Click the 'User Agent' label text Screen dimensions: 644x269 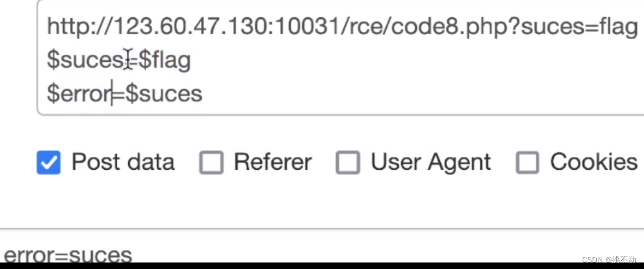point(431,163)
